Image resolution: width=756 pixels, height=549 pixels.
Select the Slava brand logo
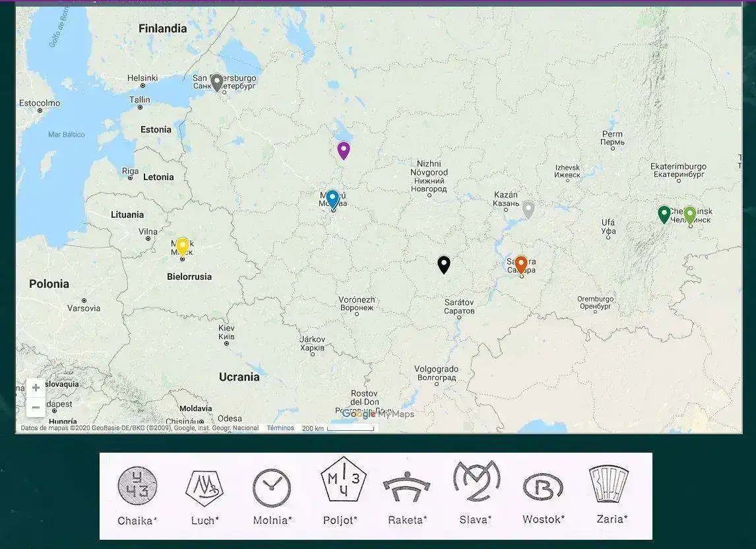476,483
